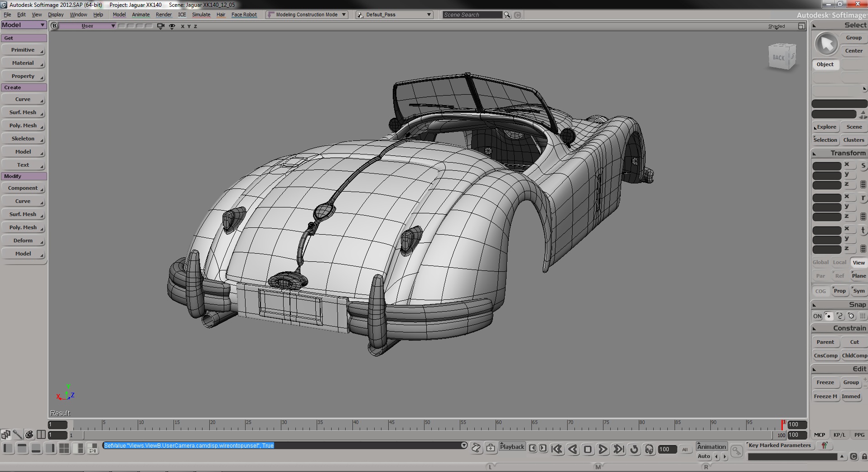This screenshot has height=472, width=868.
Task: Open the script editor scroll icon
Action: pos(476,448)
